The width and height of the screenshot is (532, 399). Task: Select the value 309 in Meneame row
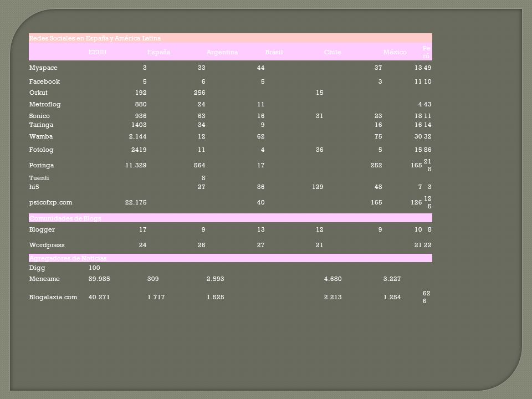tap(153, 279)
